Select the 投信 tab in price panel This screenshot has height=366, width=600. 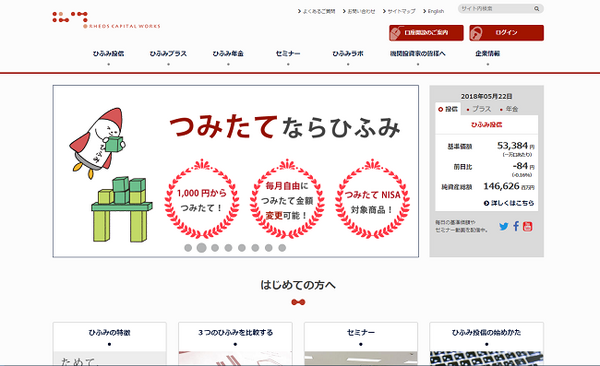[448, 109]
